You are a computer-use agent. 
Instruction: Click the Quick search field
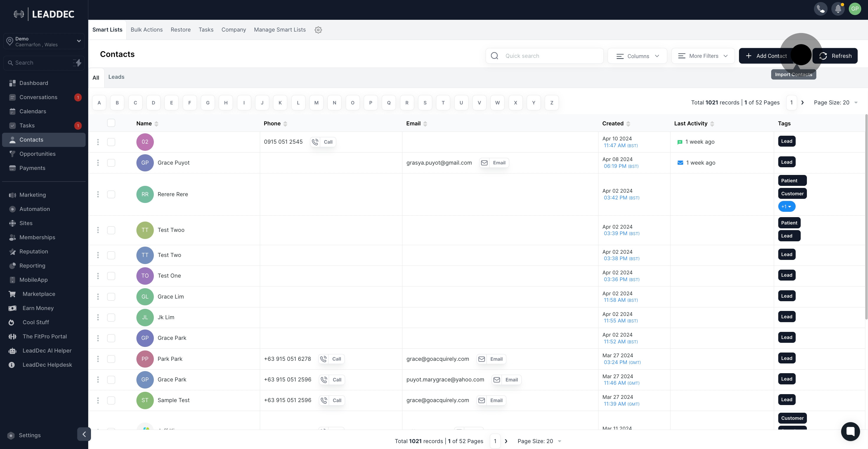(544, 56)
